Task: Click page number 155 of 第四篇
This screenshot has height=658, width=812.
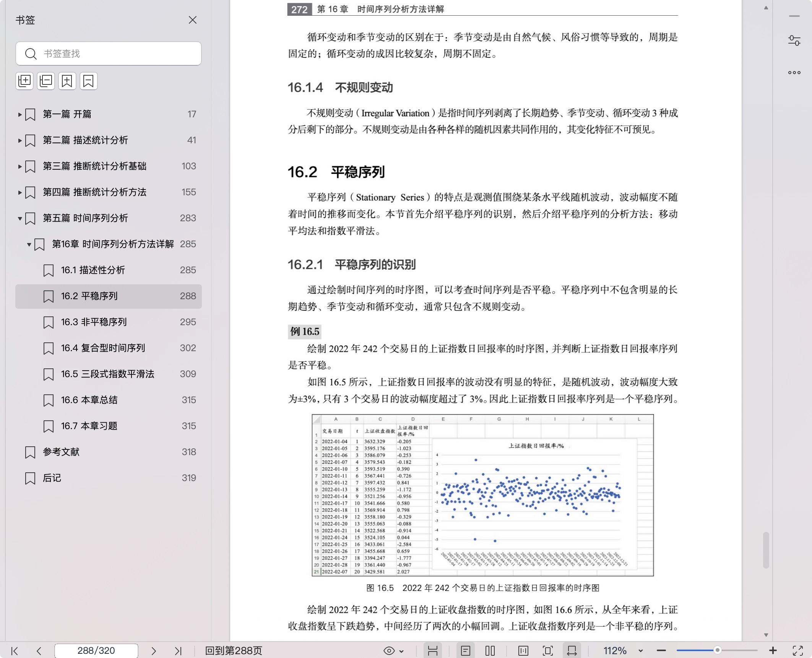Action: pos(188,192)
